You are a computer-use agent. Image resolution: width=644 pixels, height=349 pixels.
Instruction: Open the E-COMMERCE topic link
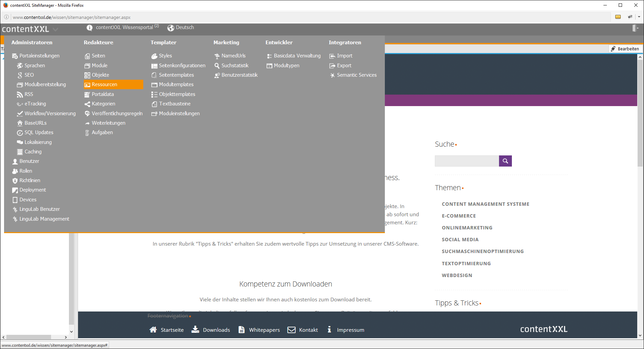point(459,216)
